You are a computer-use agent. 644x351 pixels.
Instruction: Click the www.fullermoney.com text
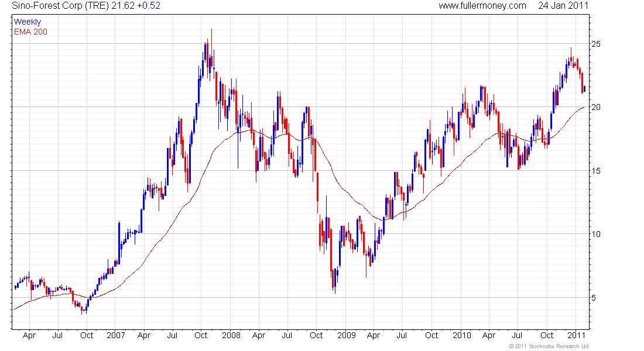click(482, 6)
